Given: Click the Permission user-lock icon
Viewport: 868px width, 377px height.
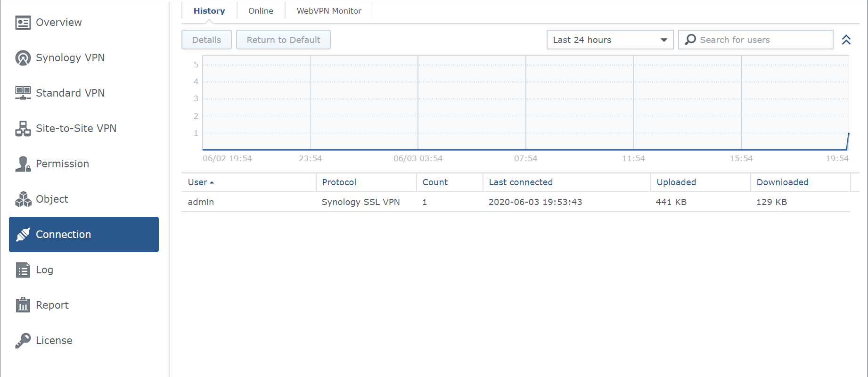Looking at the screenshot, I should coord(23,164).
